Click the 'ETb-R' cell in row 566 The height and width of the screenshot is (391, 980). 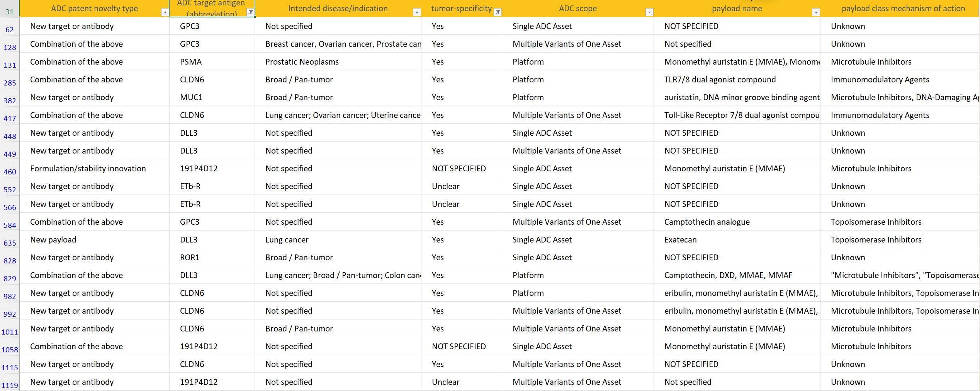pyautogui.click(x=212, y=204)
